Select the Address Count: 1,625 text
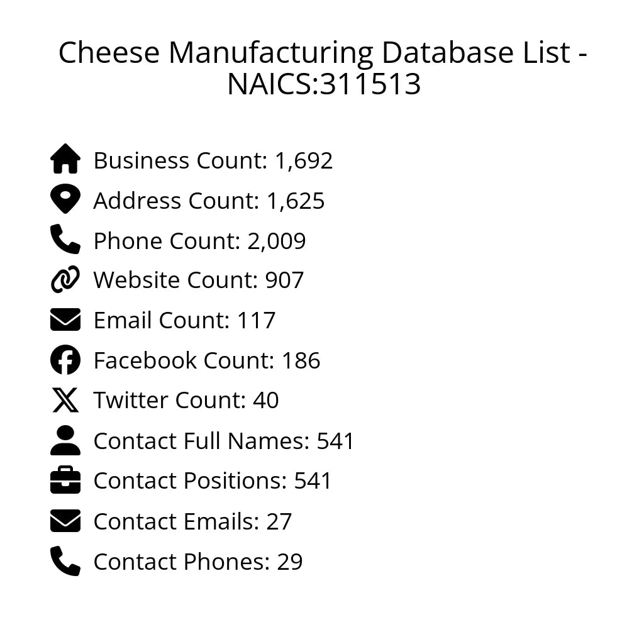This screenshot has width=644, height=644. pyautogui.click(x=209, y=201)
